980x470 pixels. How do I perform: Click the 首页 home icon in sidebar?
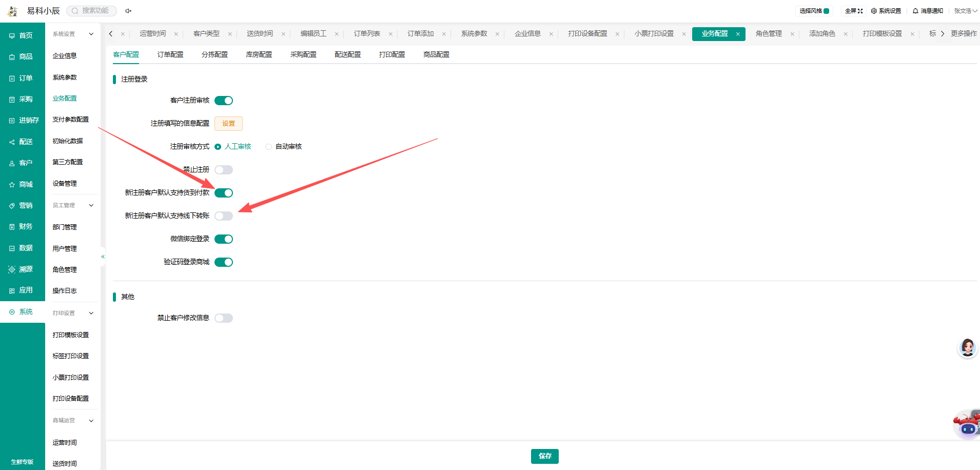point(12,36)
